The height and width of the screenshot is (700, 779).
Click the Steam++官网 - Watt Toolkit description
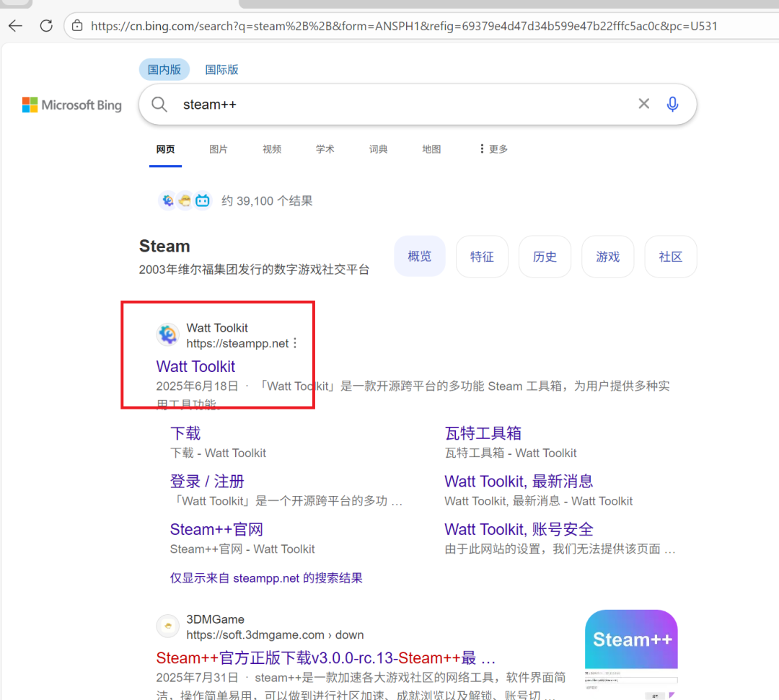pyautogui.click(x=242, y=549)
